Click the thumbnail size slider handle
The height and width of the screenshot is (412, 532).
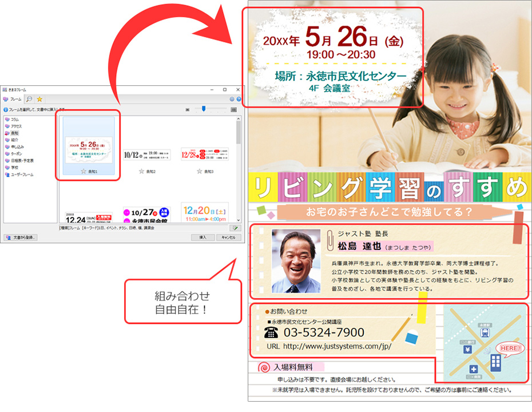(204, 109)
